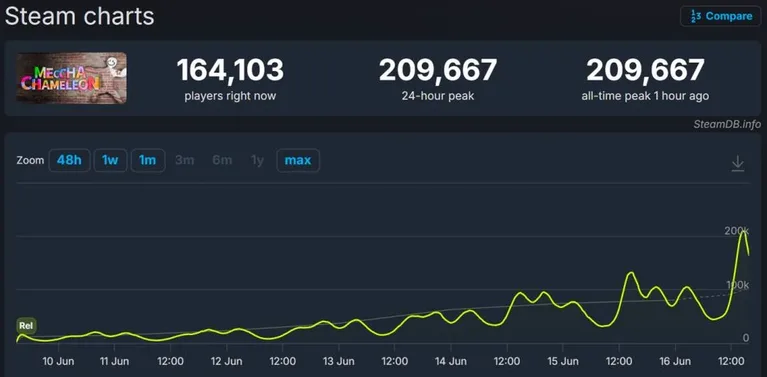Click the Steam charts heading

[x=79, y=16]
